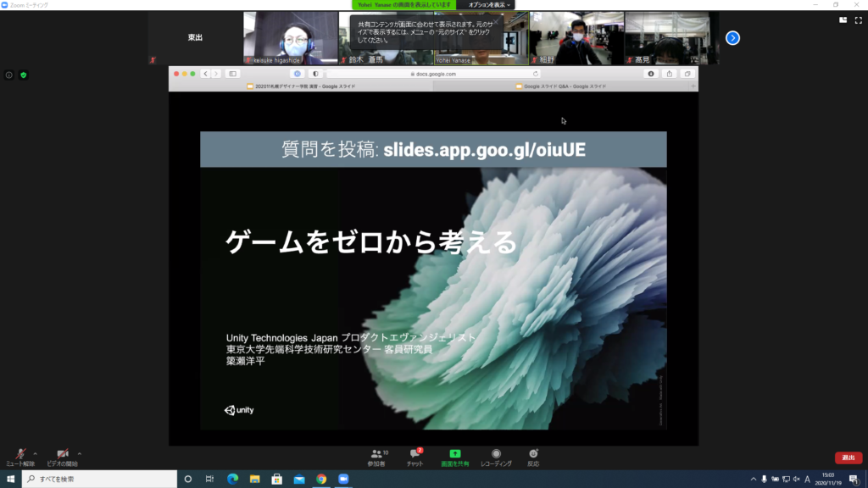Image resolution: width=868 pixels, height=488 pixels.
Task: Click the Safari share icon
Action: 670,74
